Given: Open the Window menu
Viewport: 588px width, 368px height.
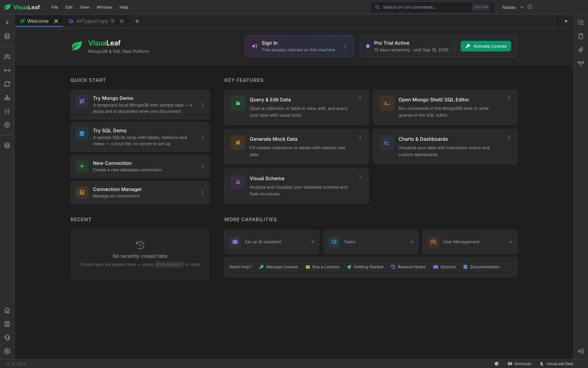Looking at the screenshot, I should coord(104,7).
